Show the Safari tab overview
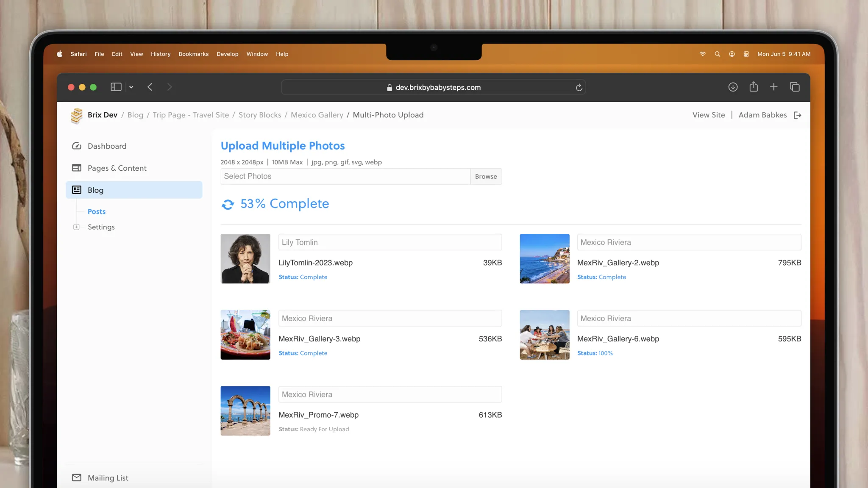The image size is (868, 488). coord(795,87)
